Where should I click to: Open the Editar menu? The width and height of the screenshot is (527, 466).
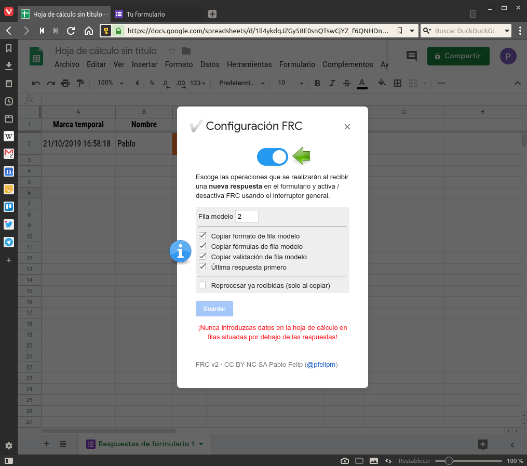(x=96, y=64)
